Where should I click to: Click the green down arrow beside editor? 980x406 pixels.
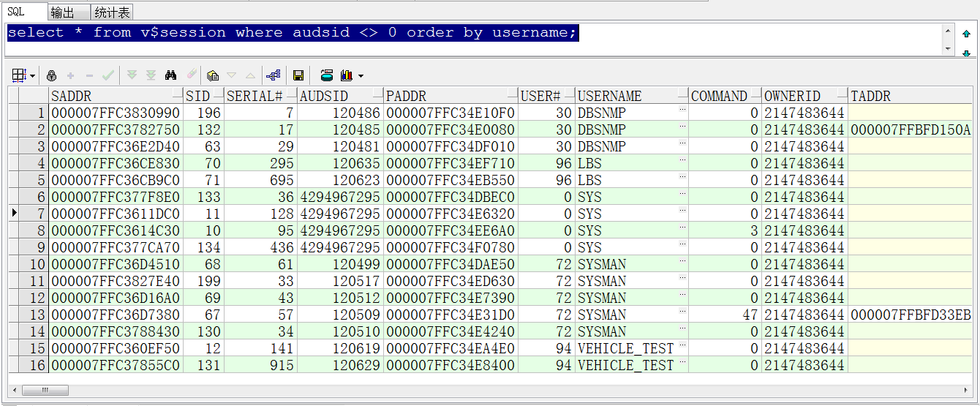[966, 53]
